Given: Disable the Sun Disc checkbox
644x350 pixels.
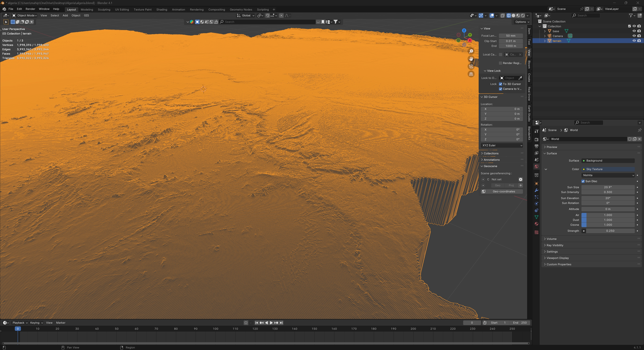Looking at the screenshot, I should click(x=583, y=181).
